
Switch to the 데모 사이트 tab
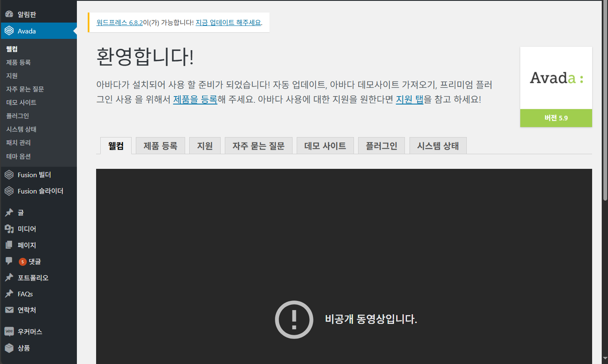pyautogui.click(x=325, y=146)
